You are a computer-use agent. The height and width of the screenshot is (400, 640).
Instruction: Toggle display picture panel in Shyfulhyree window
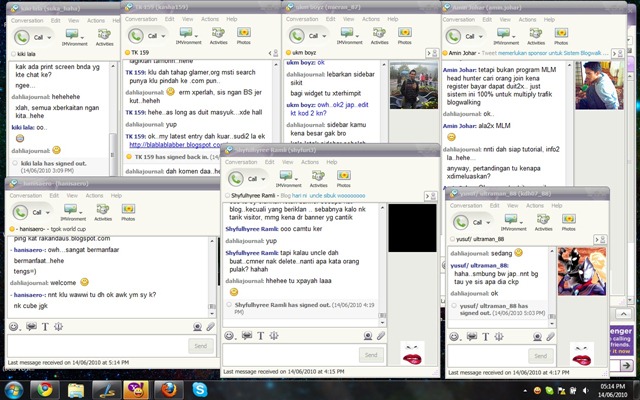(430, 196)
